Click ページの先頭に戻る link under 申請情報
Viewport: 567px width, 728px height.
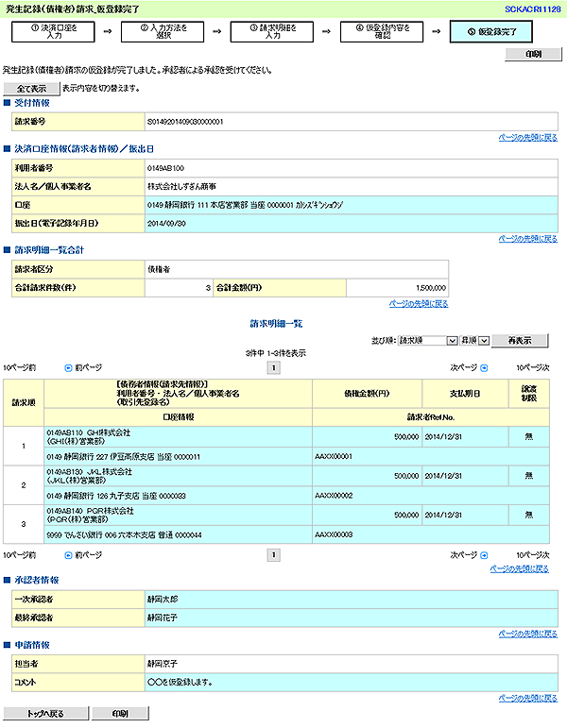tap(528, 699)
